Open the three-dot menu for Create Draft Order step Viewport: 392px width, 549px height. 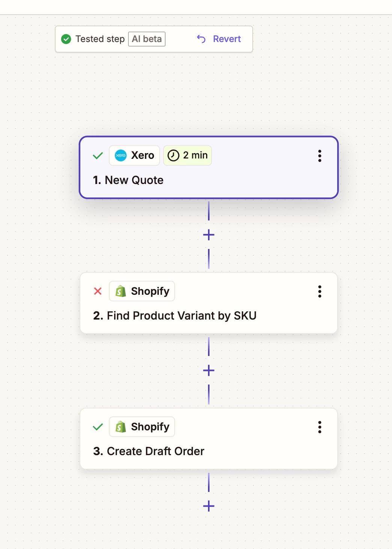click(320, 427)
